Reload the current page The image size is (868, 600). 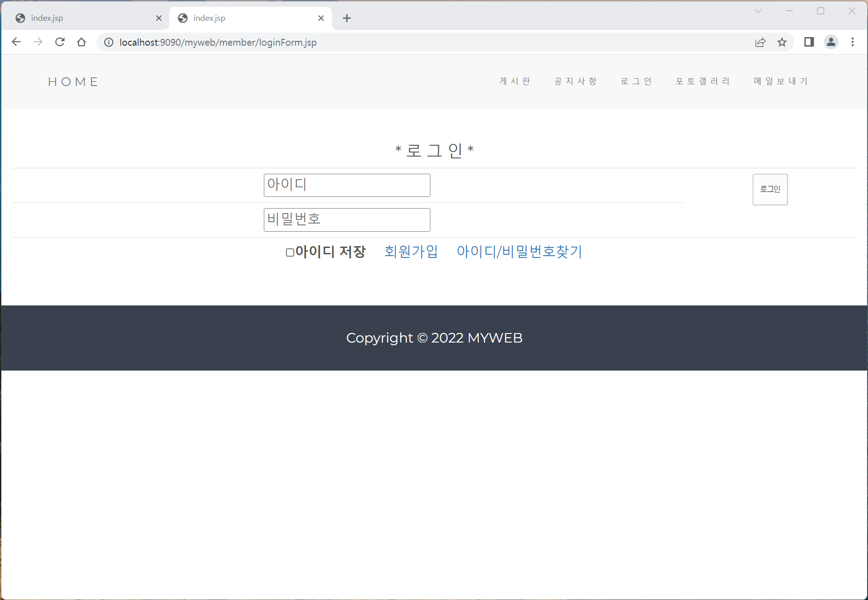click(x=59, y=42)
